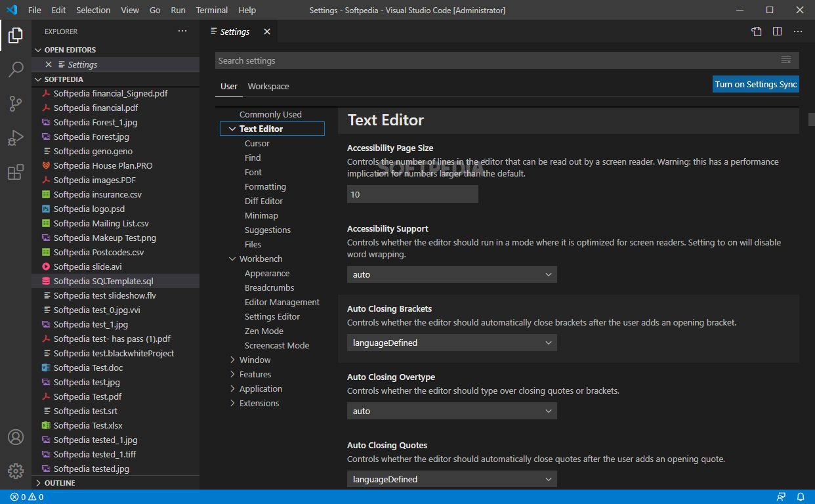The height and width of the screenshot is (504, 815).
Task: Open the Selection menu
Action: pyautogui.click(x=93, y=10)
